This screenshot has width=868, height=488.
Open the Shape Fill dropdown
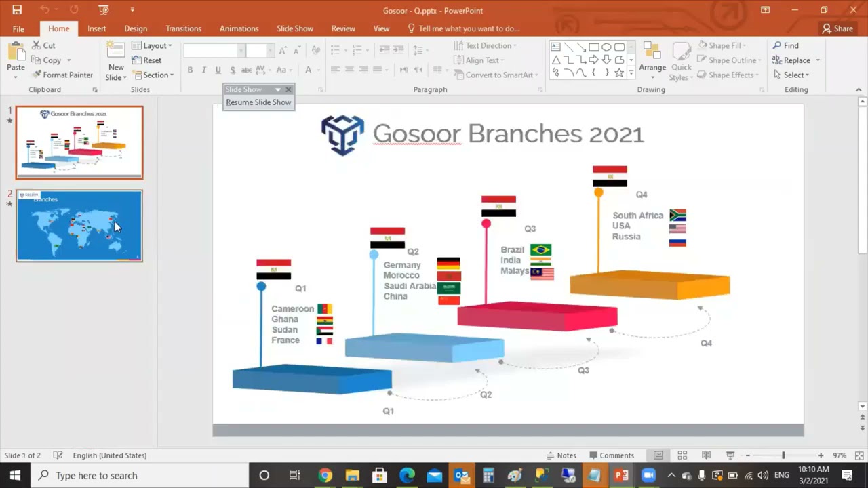click(722, 45)
